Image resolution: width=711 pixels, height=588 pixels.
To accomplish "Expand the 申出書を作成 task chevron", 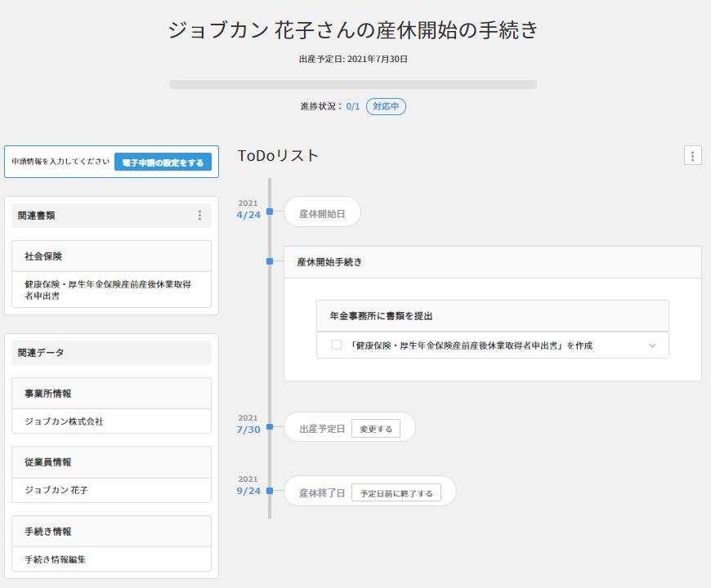I will (x=652, y=345).
